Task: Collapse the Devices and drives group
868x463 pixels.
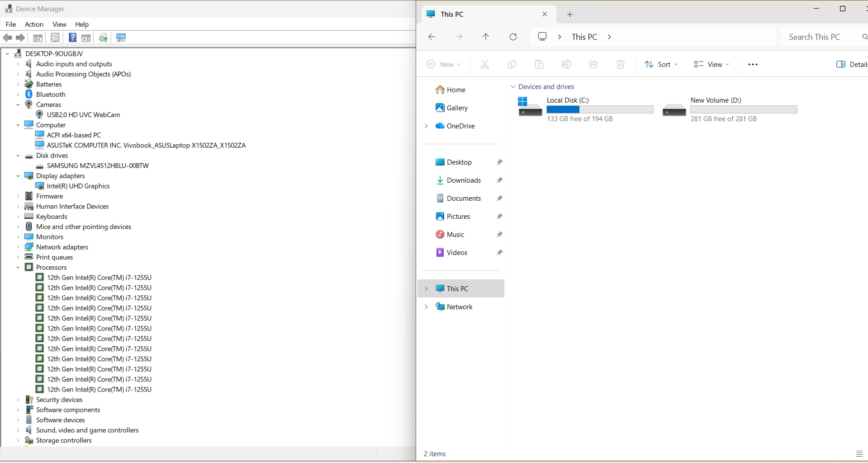Action: click(513, 87)
